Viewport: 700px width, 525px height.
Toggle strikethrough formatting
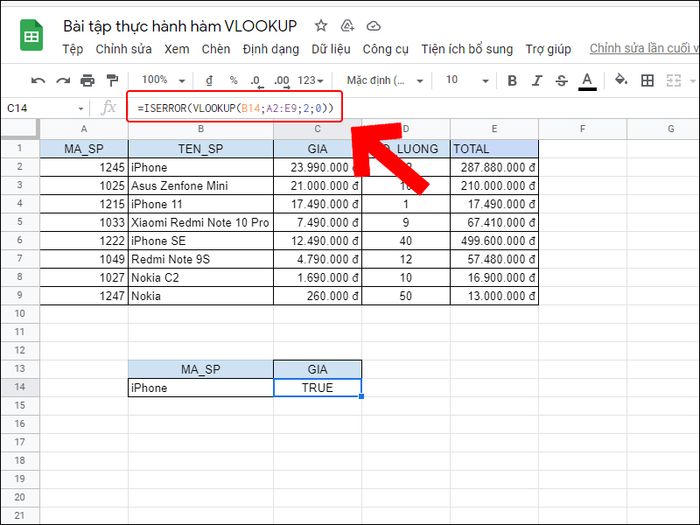click(x=562, y=80)
